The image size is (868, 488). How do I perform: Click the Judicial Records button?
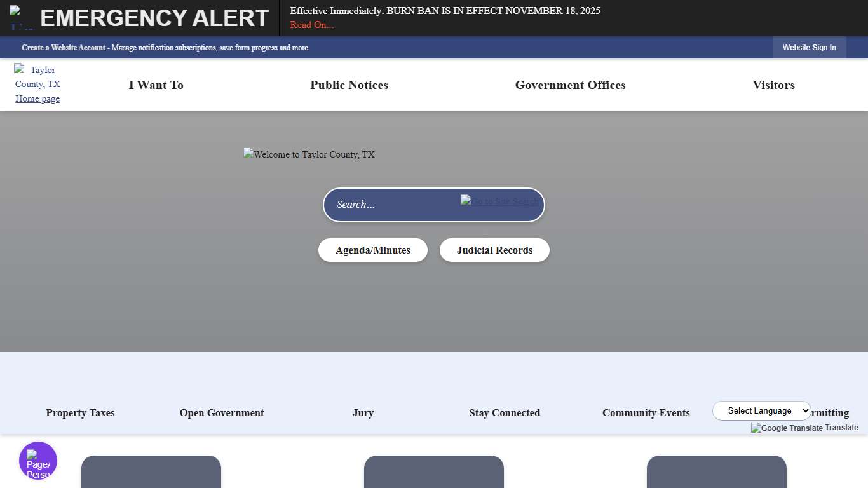(x=494, y=250)
